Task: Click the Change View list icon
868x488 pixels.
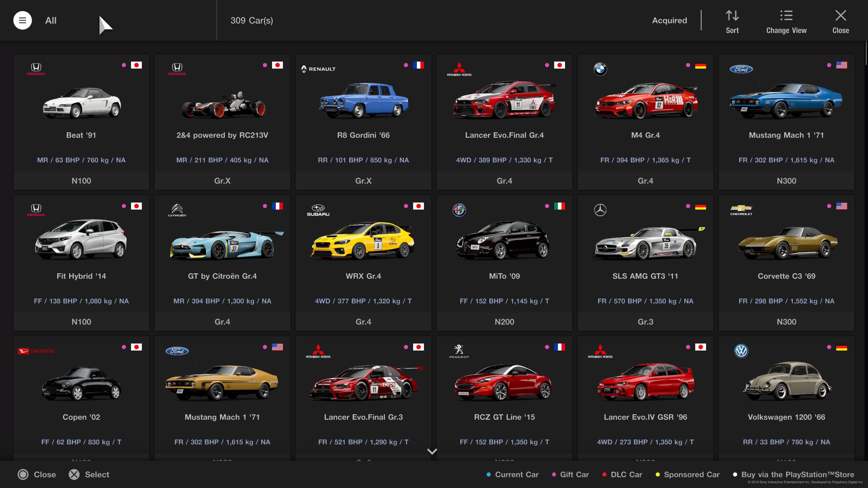Action: [x=786, y=16]
